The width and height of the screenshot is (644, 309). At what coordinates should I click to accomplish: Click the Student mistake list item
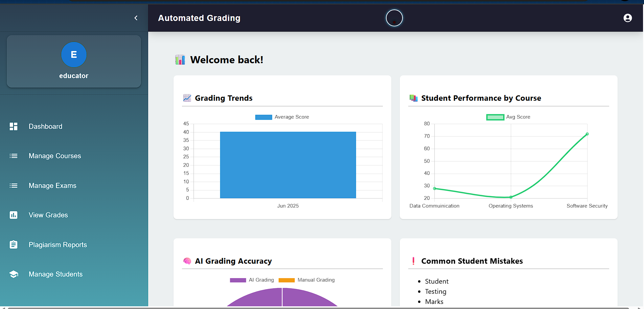point(437,281)
